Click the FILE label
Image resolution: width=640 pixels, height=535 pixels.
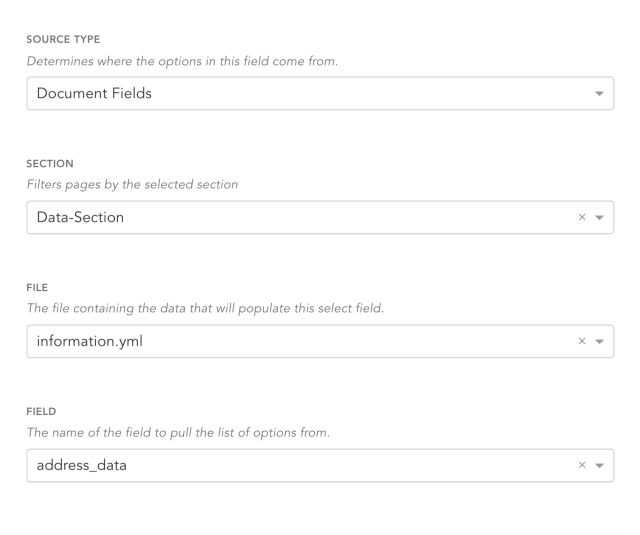coord(37,288)
